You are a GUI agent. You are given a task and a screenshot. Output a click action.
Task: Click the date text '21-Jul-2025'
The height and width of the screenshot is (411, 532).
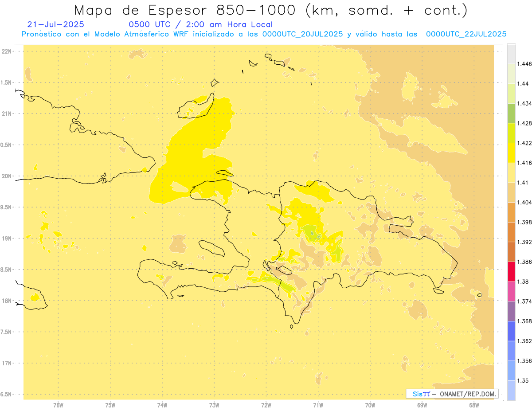click(x=55, y=25)
